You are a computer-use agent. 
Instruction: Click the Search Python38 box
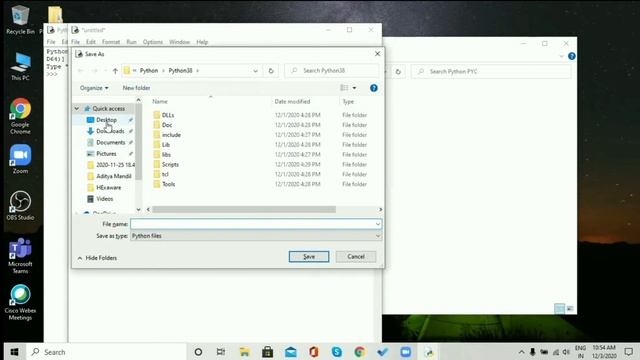(332, 71)
